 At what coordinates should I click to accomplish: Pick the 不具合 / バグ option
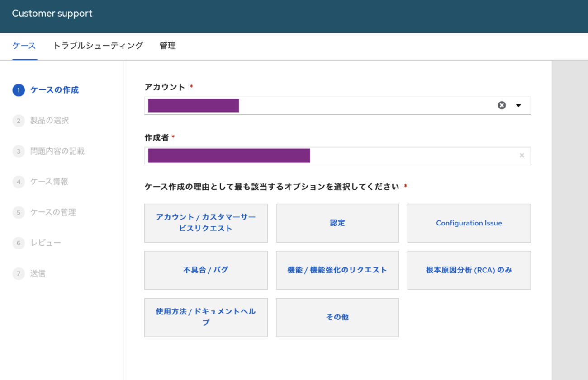[206, 270]
